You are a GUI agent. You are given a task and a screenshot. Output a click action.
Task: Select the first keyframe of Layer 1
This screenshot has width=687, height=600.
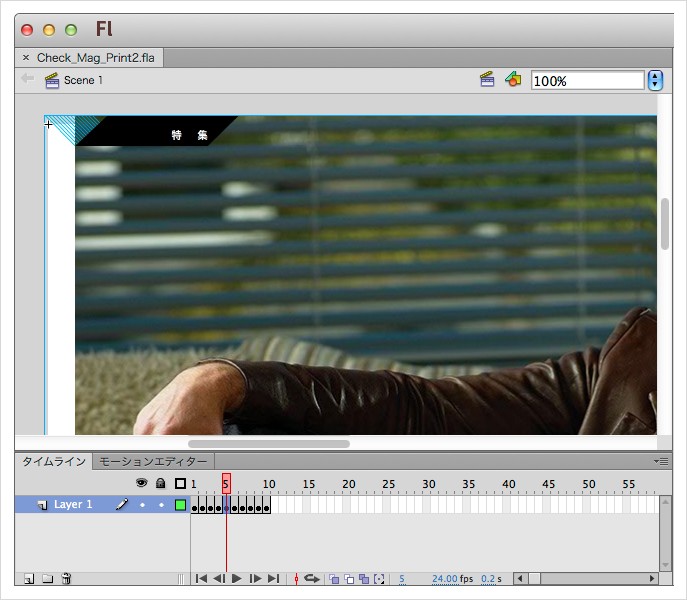click(195, 505)
